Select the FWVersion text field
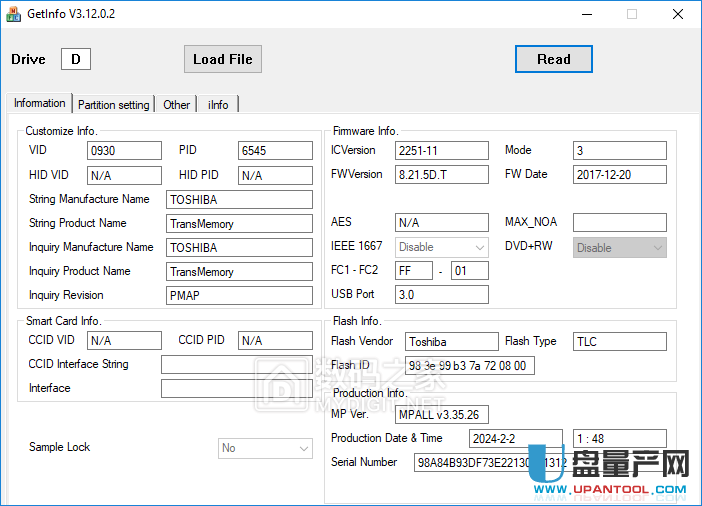The width and height of the screenshot is (702, 506). (x=442, y=175)
